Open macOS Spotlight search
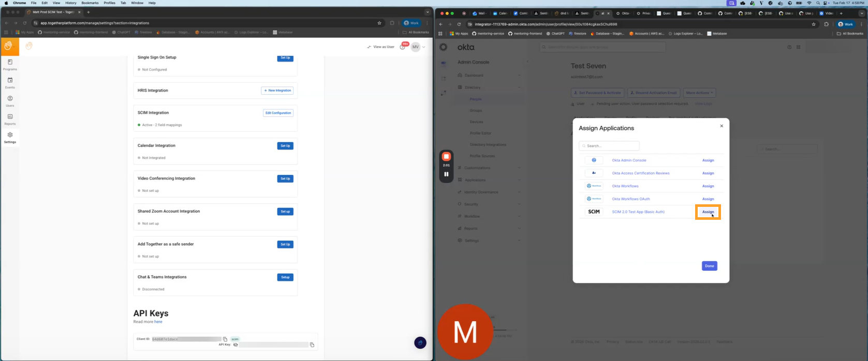This screenshot has width=868, height=361. click(x=818, y=3)
